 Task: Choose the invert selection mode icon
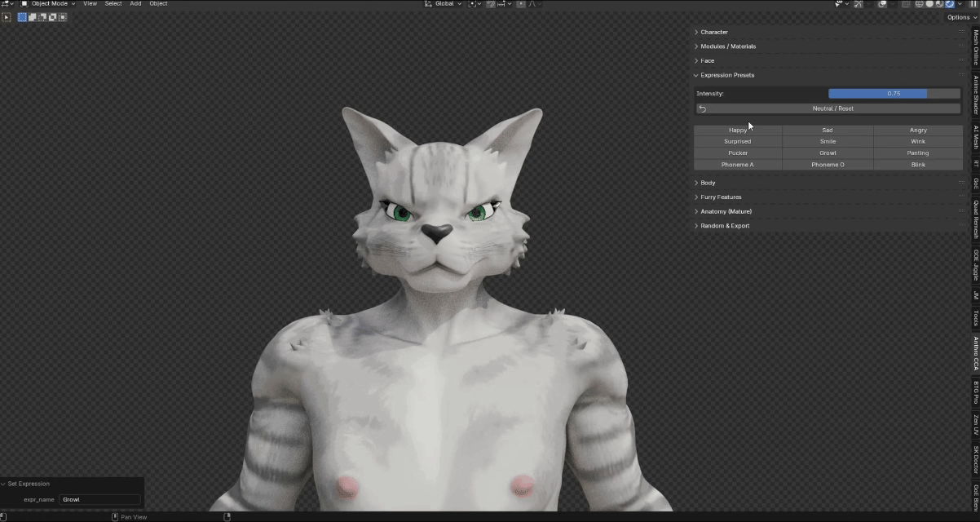[x=52, y=17]
